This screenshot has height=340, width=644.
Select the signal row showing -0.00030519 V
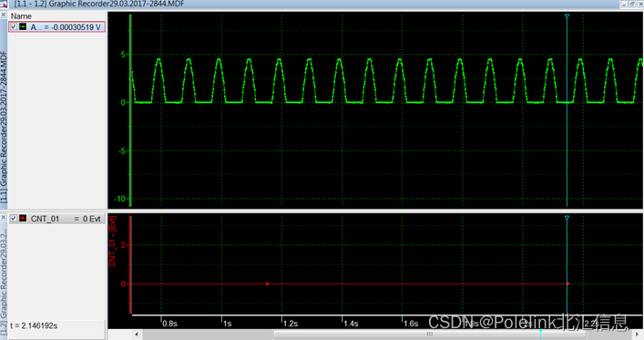(x=57, y=26)
